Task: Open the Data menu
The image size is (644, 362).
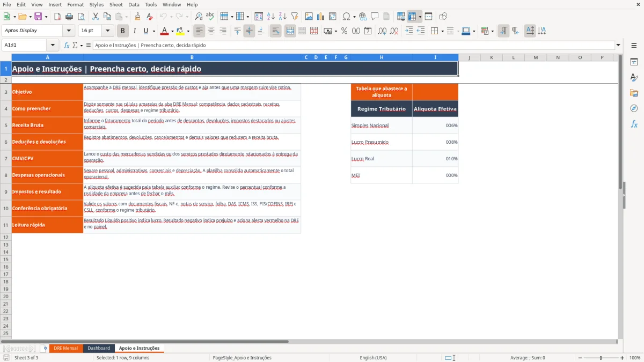Action: pos(134,4)
